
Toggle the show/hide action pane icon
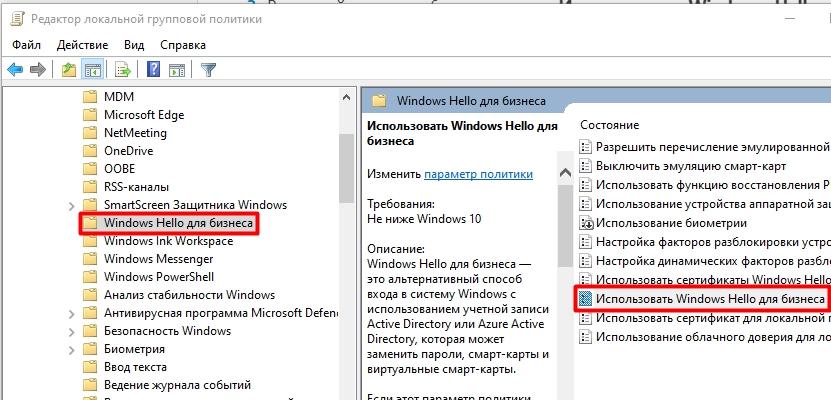177,69
